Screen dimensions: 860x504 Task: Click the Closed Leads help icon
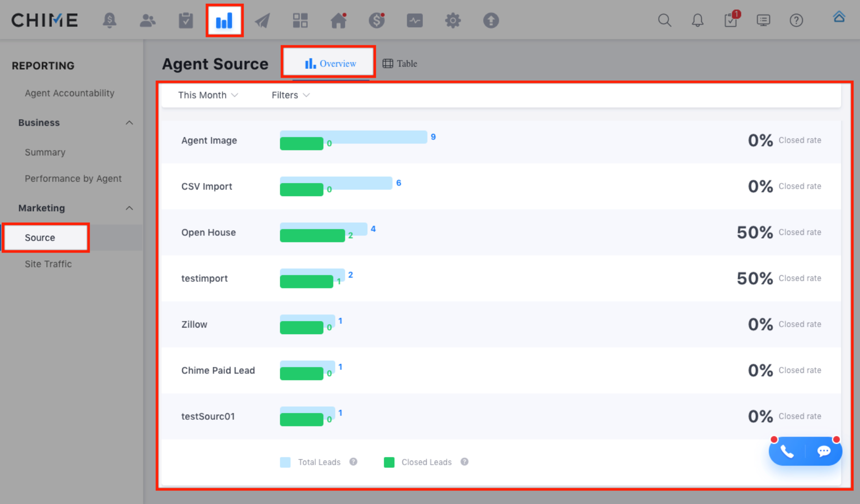click(464, 462)
